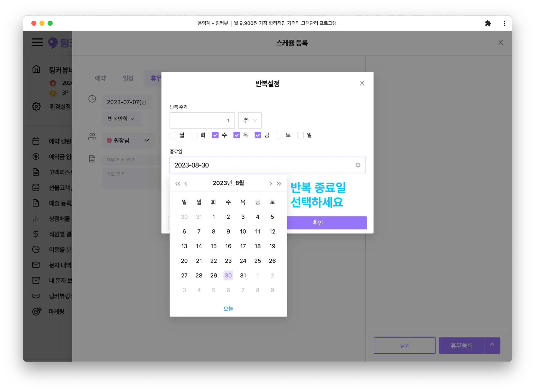
Task: Click the clear icon in end date field
Action: click(x=358, y=165)
